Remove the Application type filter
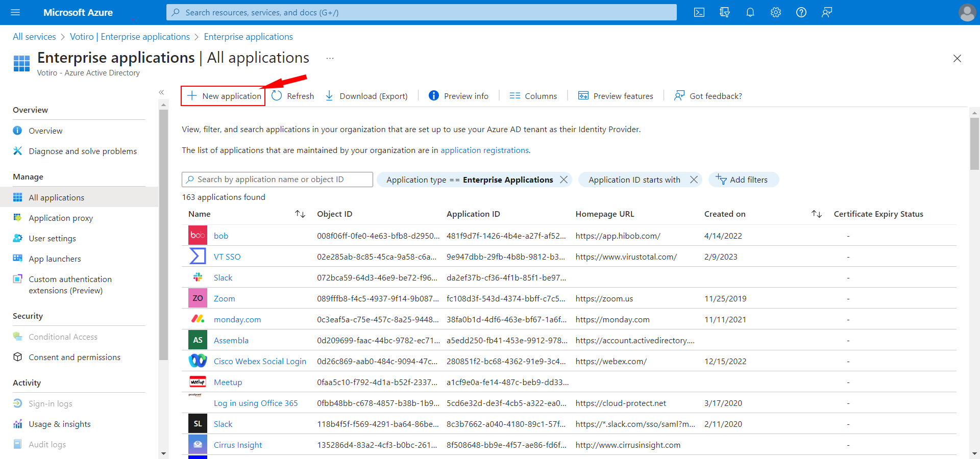Screen dimensions: 980x459 563,180
